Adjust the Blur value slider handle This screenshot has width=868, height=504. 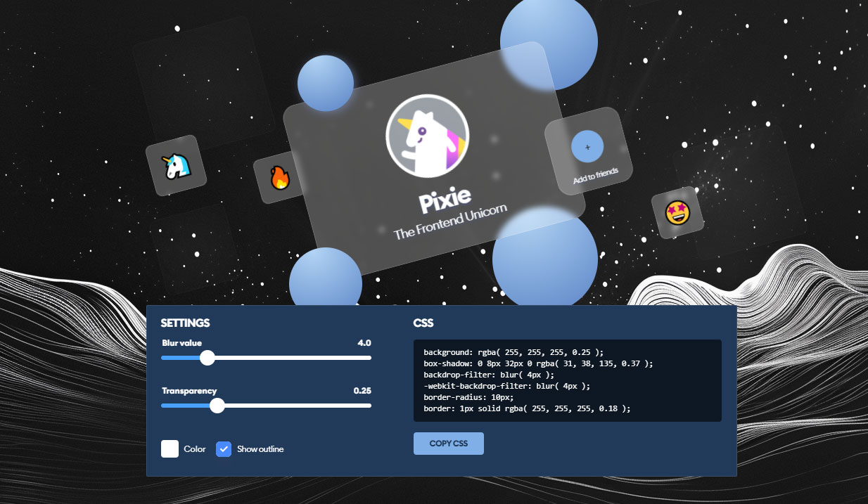(x=207, y=358)
